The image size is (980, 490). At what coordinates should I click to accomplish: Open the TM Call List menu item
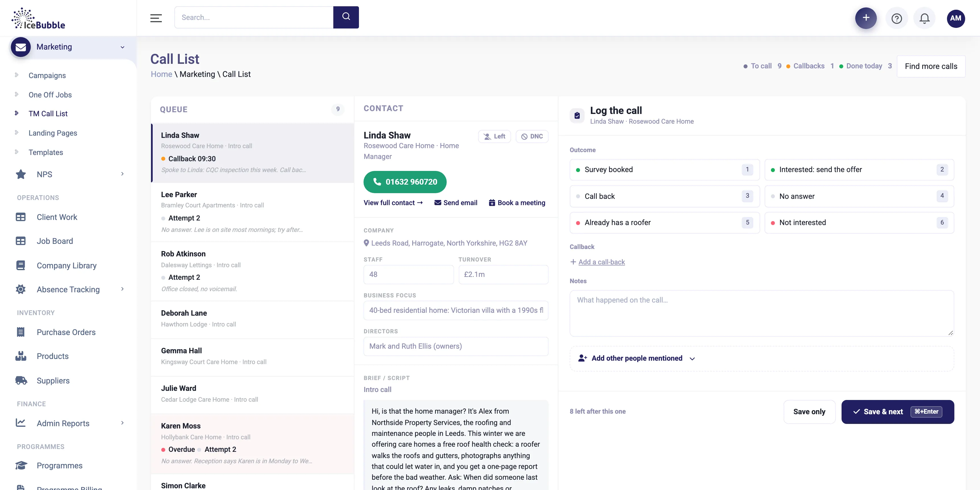[48, 114]
